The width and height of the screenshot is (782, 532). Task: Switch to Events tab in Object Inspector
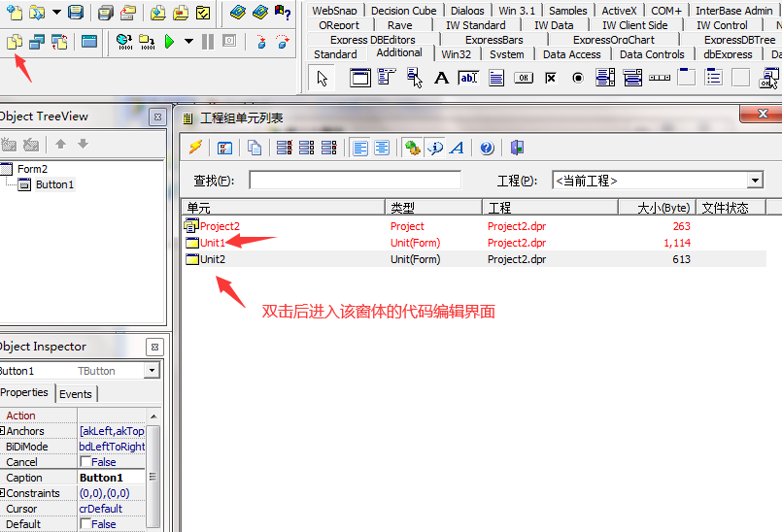(x=76, y=394)
